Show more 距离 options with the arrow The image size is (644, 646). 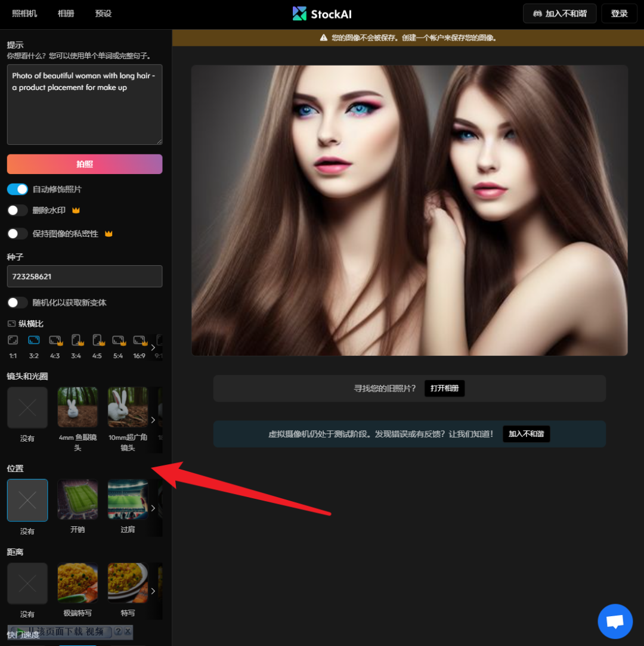tap(153, 591)
